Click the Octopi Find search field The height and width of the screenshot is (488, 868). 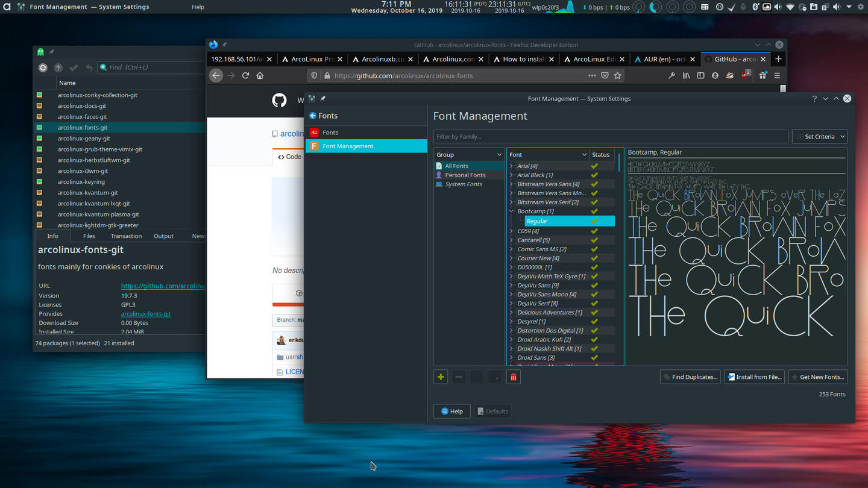pos(152,67)
